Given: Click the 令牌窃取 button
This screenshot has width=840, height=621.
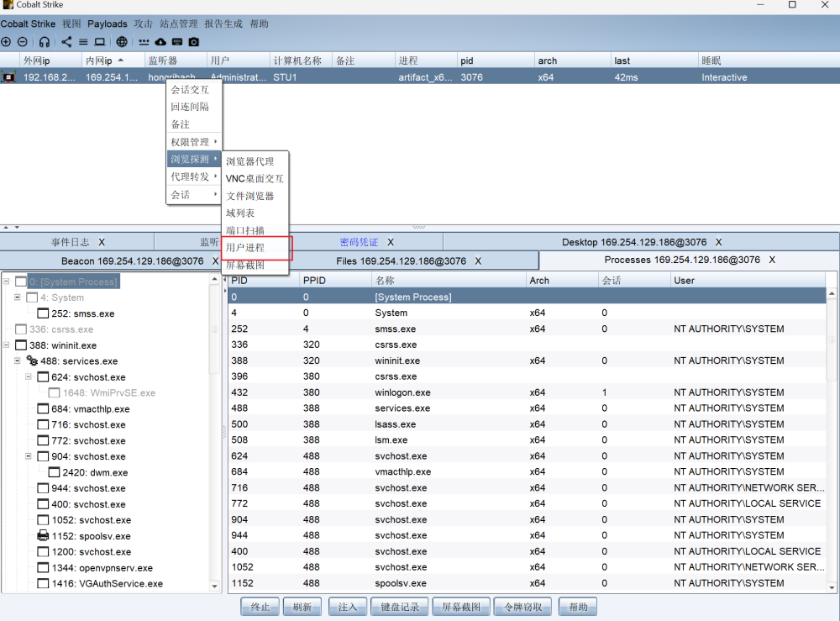Looking at the screenshot, I should (523, 607).
